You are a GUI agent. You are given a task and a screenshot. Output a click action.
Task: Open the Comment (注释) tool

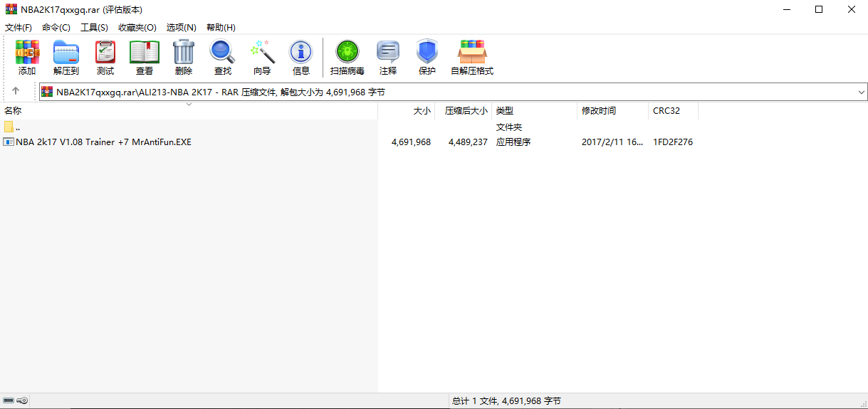coord(388,58)
